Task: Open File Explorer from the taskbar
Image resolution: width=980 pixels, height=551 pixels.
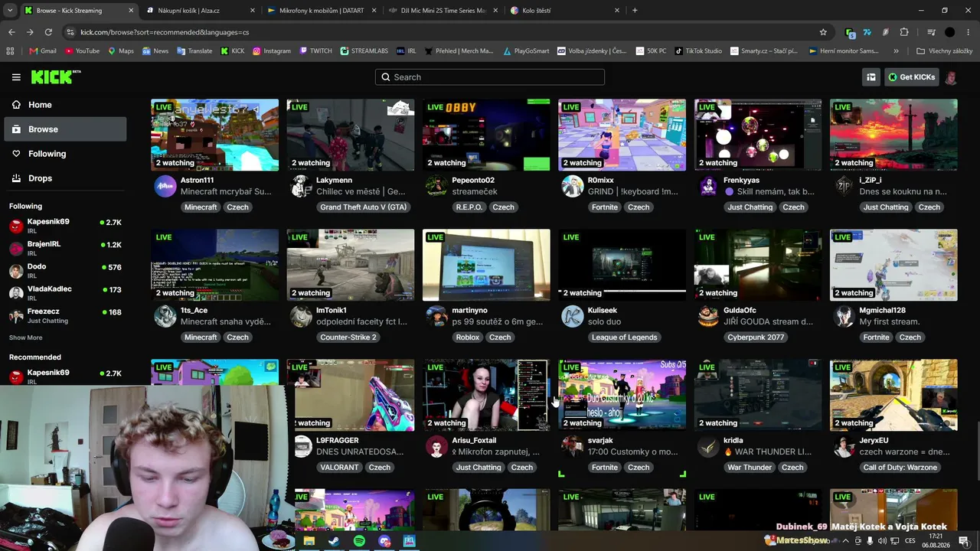Action: coord(309,541)
